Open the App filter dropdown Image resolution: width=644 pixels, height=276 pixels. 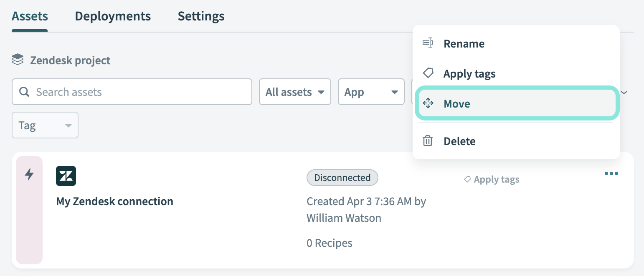click(371, 92)
